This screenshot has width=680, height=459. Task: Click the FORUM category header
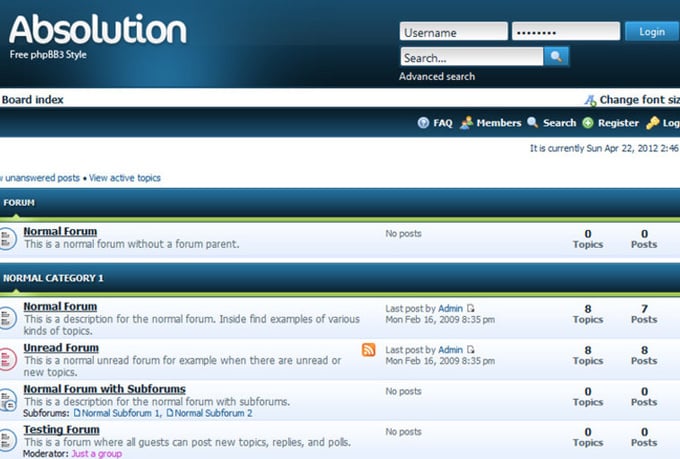pyautogui.click(x=19, y=203)
